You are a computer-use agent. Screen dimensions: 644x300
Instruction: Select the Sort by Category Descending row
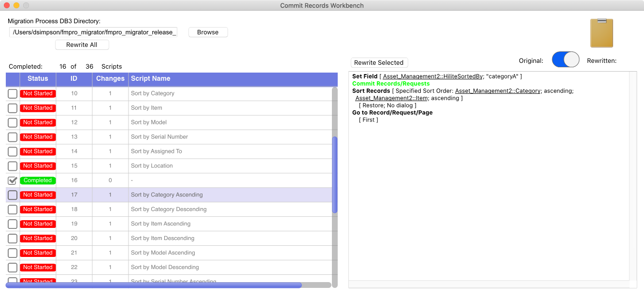[169, 210]
